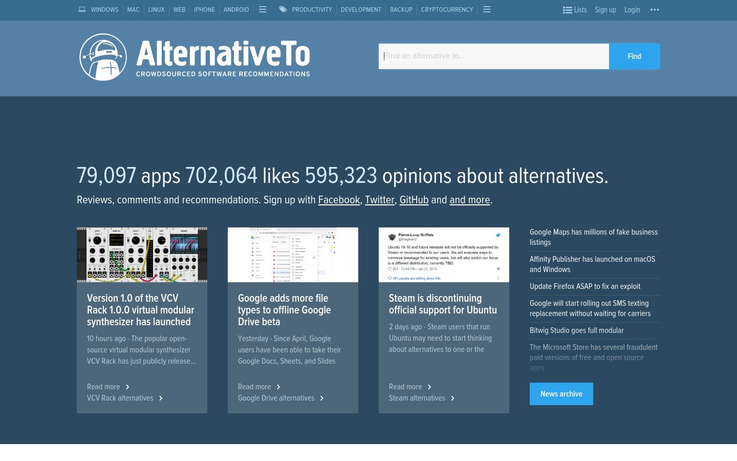Select the Web platform filter
This screenshot has height=461, width=737.
pyautogui.click(x=179, y=9)
